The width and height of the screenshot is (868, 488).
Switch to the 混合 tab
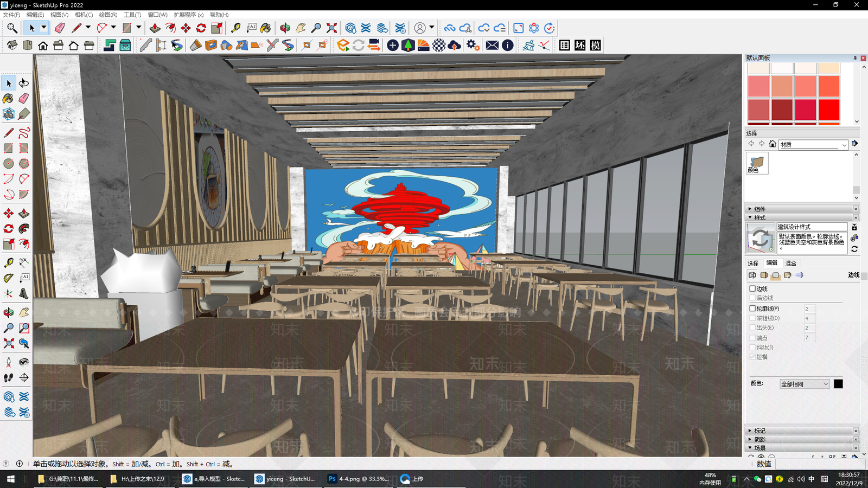[x=791, y=263]
